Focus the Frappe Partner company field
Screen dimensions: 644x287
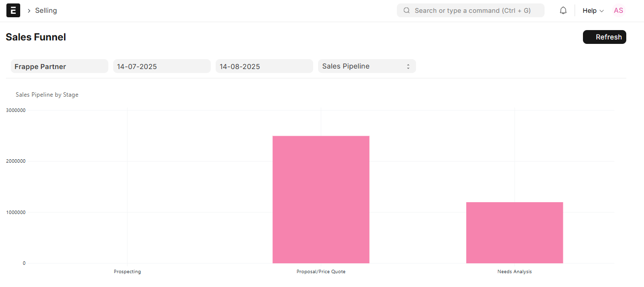point(59,67)
